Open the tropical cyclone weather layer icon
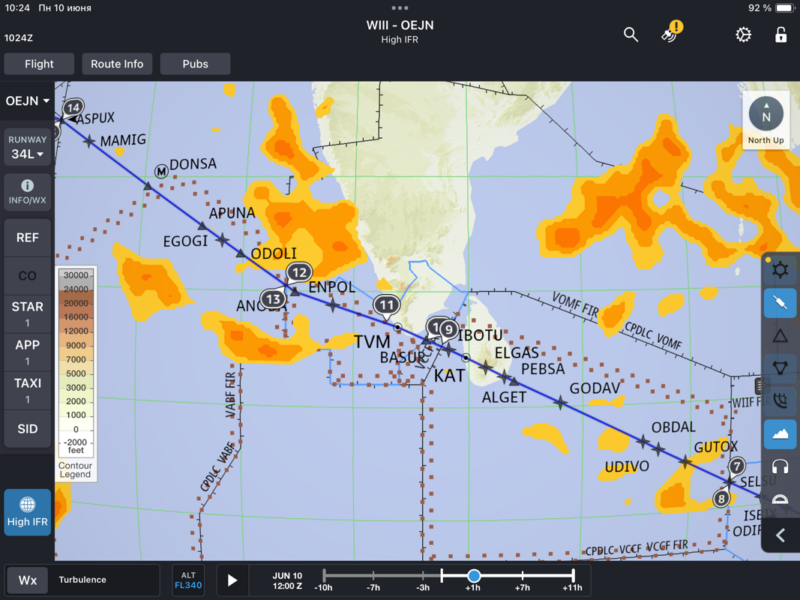This screenshot has width=800, height=600. (x=779, y=399)
